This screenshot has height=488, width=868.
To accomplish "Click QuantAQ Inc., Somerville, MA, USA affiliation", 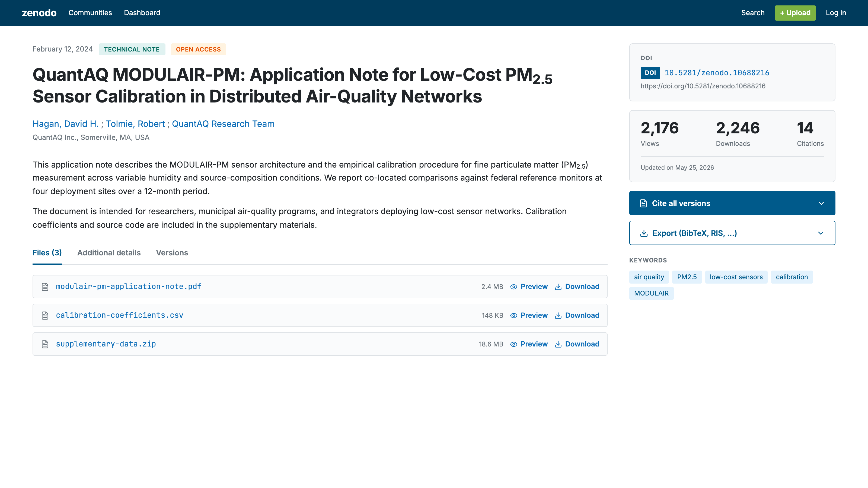I will tap(91, 137).
